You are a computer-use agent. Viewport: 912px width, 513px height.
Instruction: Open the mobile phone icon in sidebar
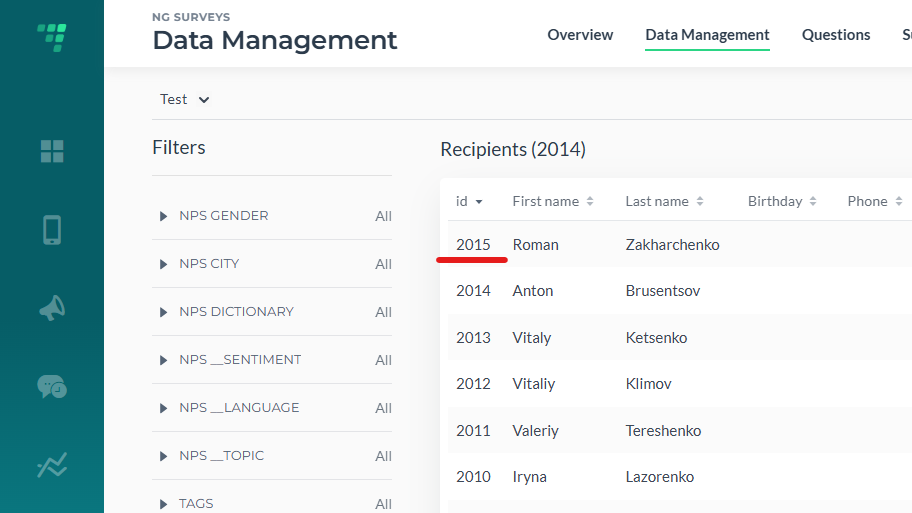coord(52,230)
